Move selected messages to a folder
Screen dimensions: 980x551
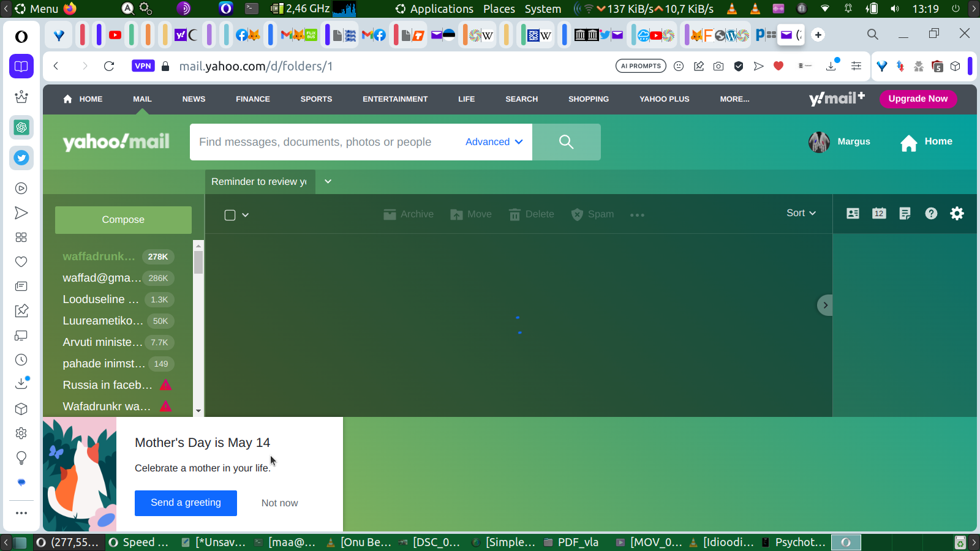pos(471,214)
